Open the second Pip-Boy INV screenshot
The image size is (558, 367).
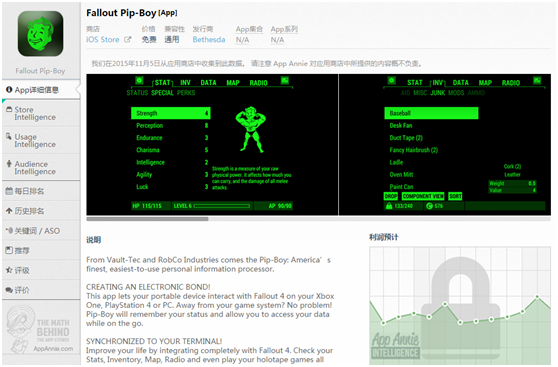(x=445, y=145)
